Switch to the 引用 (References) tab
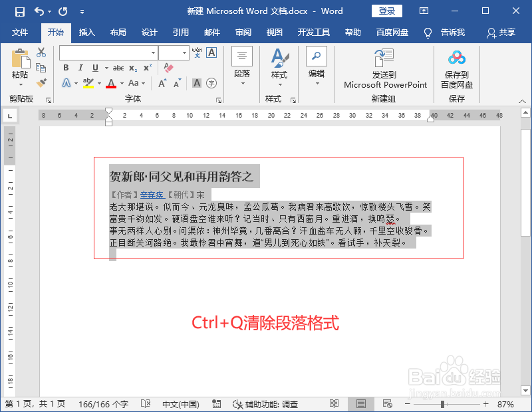Image resolution: width=532 pixels, height=412 pixels. (180, 33)
